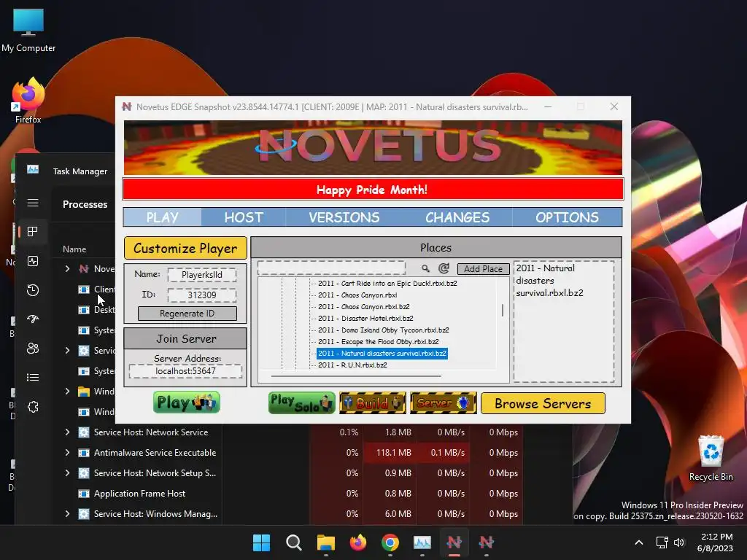Switch to the OPTIONS tab
The height and width of the screenshot is (560, 747).
tap(567, 217)
